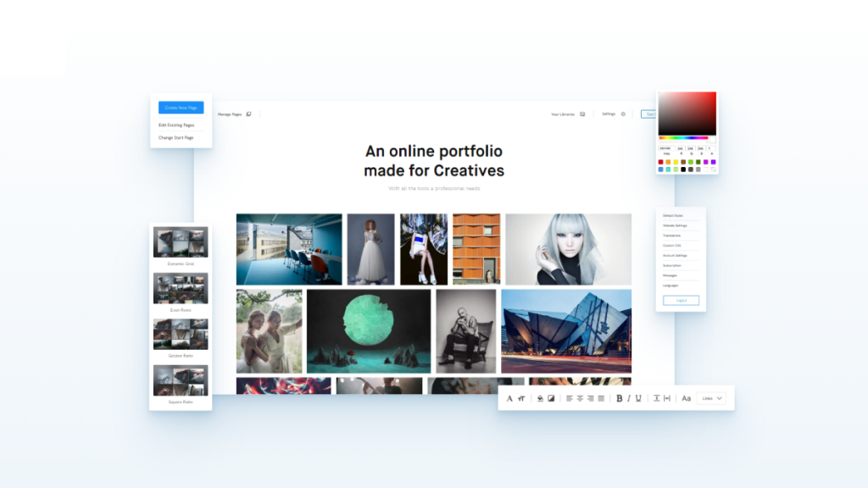The image size is (868, 488).
Task: Open the Settings gear icon
Action: (623, 114)
